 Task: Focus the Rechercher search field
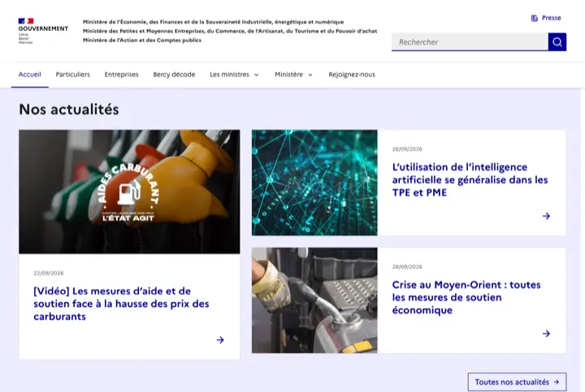(470, 42)
